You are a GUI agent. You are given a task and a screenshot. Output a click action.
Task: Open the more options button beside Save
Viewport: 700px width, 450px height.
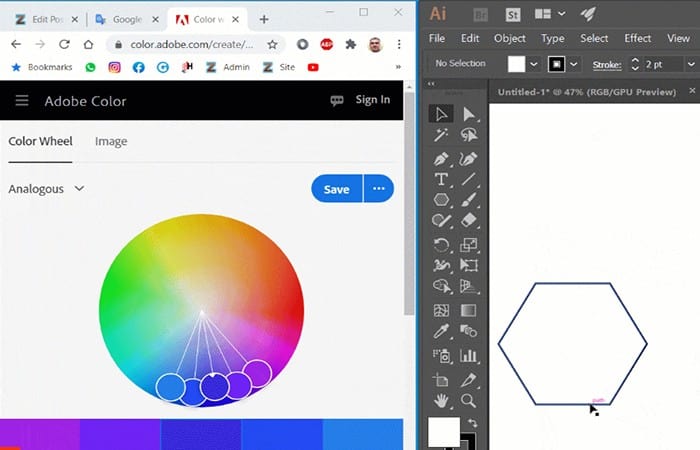(379, 189)
